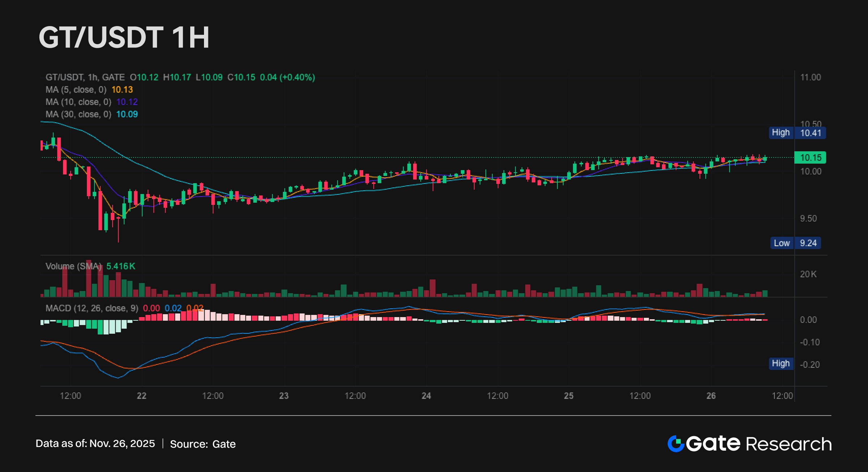Click the Volume (SMA) indicator label
Viewport: 868px width, 472px height.
point(73,266)
